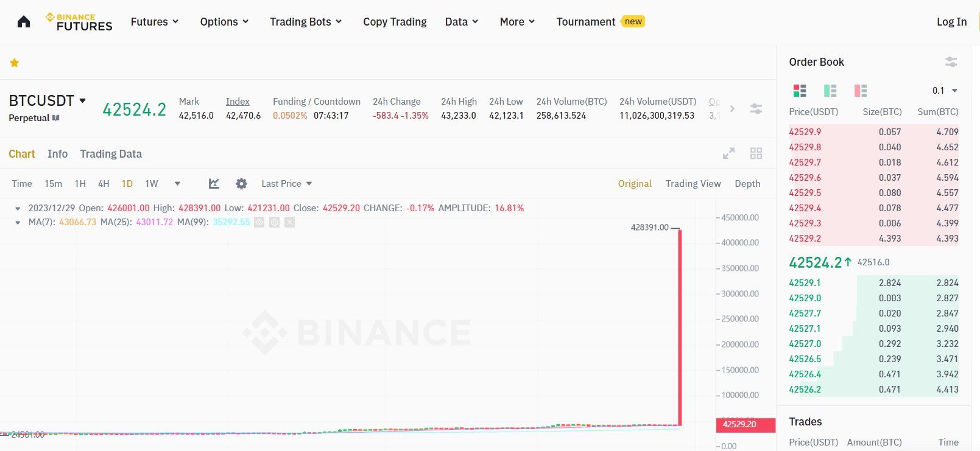Go to the home page icon
This screenshot has height=451, width=980.
[x=24, y=22]
